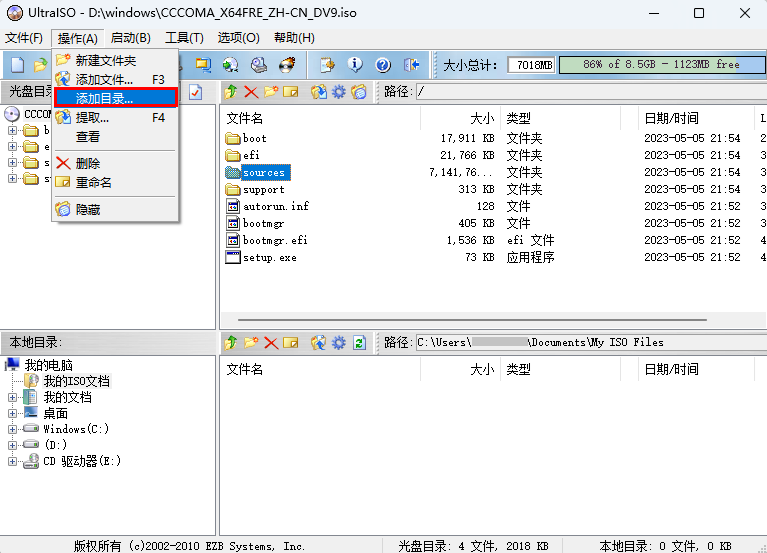Image resolution: width=767 pixels, height=553 pixels.
Task: Click the virtual drive mount toolbar icon
Action: pyautogui.click(x=259, y=65)
